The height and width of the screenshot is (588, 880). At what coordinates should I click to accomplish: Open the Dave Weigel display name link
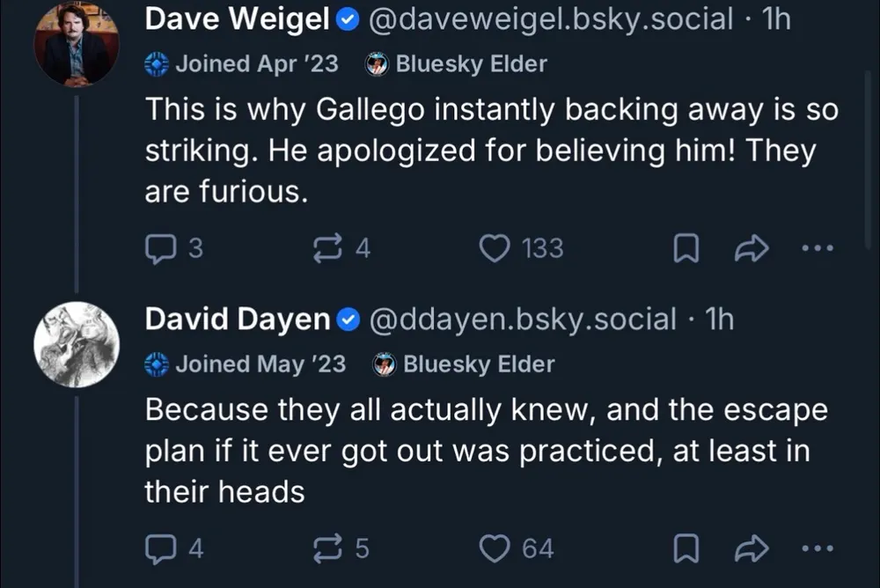coord(237,19)
